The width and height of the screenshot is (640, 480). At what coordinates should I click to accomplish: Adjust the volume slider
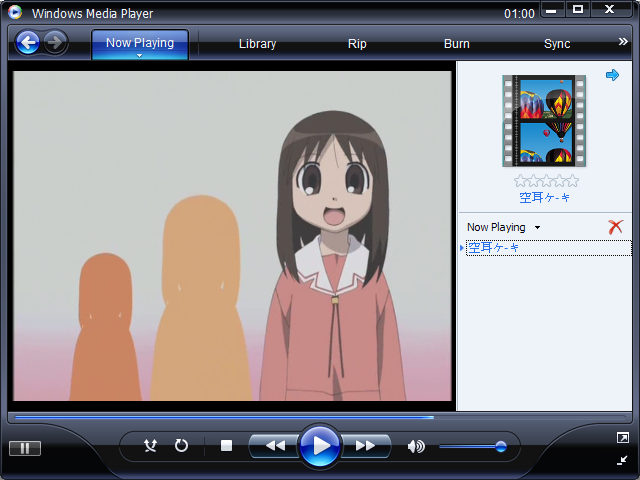tap(473, 447)
